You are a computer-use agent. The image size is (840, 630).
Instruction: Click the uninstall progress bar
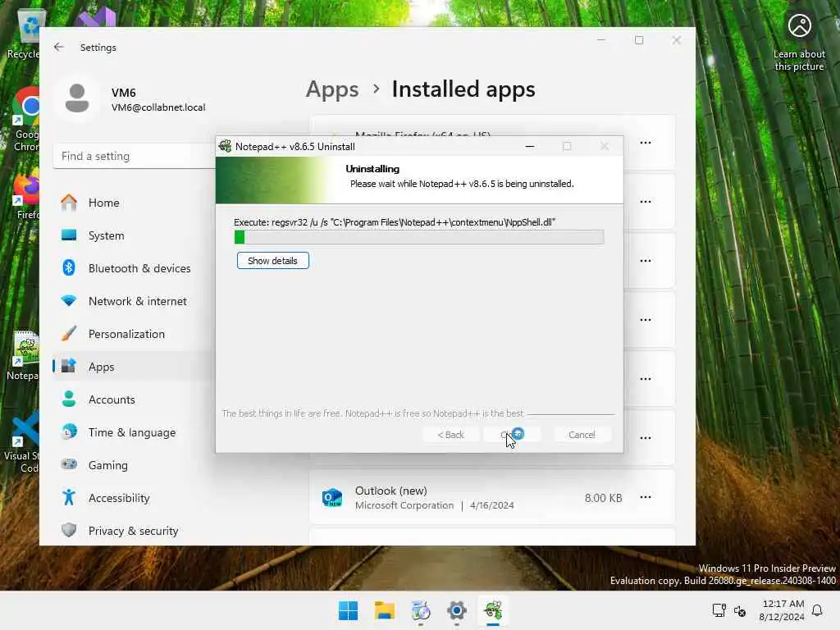point(419,237)
